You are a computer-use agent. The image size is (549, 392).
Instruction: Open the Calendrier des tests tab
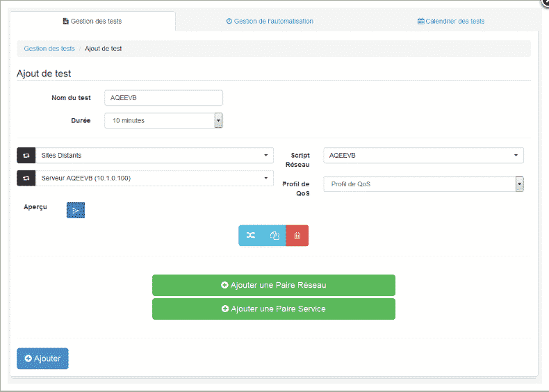pyautogui.click(x=451, y=21)
